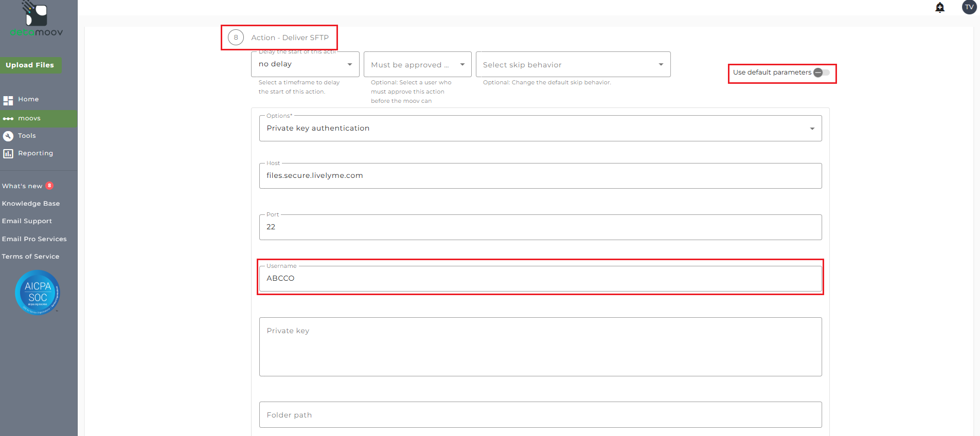Click the Tools wrench icon

pyautogui.click(x=8, y=136)
